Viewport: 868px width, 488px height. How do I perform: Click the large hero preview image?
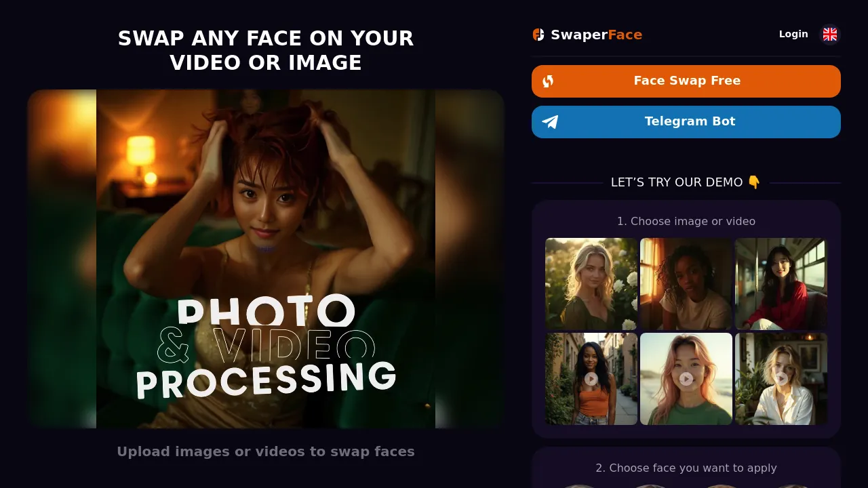click(266, 258)
